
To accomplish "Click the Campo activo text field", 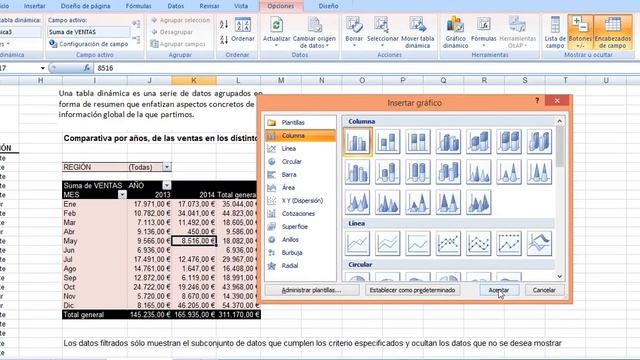I will tap(89, 32).
